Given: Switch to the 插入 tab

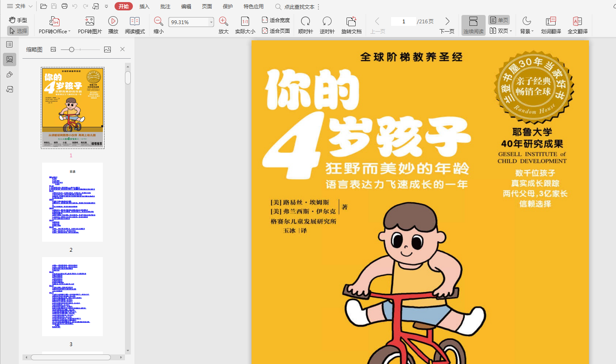Looking at the screenshot, I should pyautogui.click(x=144, y=6).
